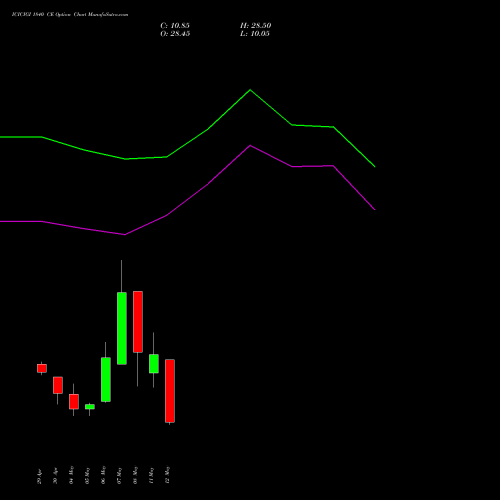
Task: Click the '05 May' date axis label
Action: pyautogui.click(x=88, y=475)
